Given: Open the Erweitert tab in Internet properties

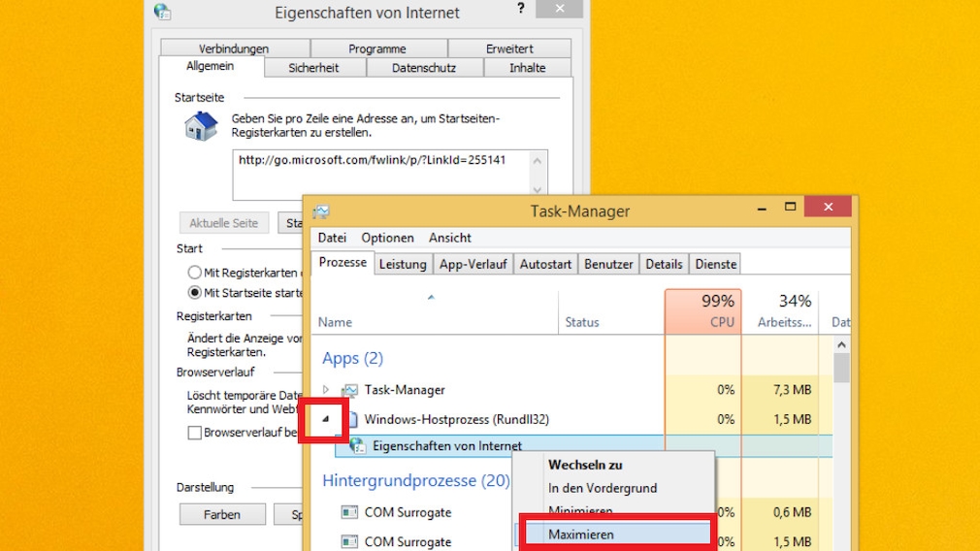Looking at the screenshot, I should (509, 49).
